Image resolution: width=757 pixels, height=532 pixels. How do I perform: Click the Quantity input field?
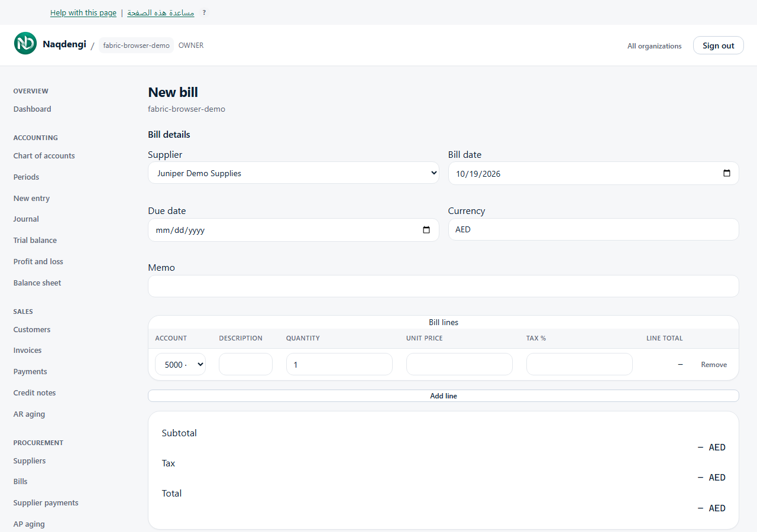(x=339, y=364)
